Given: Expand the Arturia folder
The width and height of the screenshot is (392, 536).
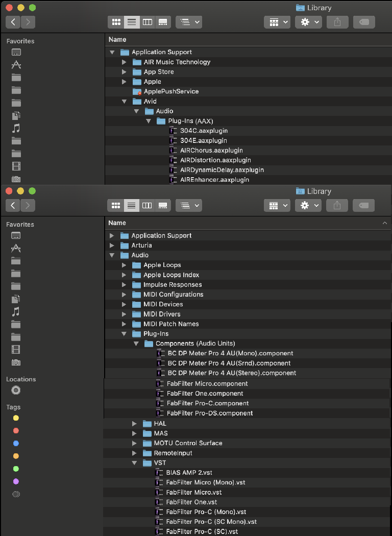Looking at the screenshot, I should coord(112,246).
